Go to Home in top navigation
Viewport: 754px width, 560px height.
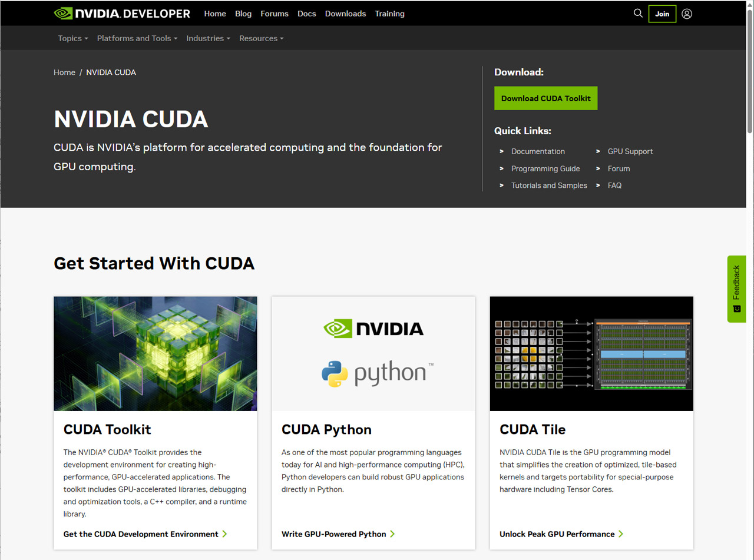[215, 14]
